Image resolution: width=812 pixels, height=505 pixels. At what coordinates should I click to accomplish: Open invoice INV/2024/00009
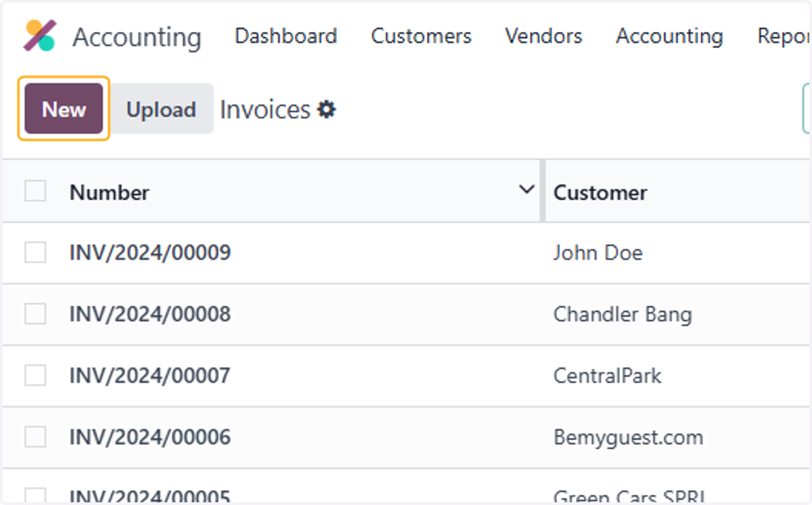150,252
